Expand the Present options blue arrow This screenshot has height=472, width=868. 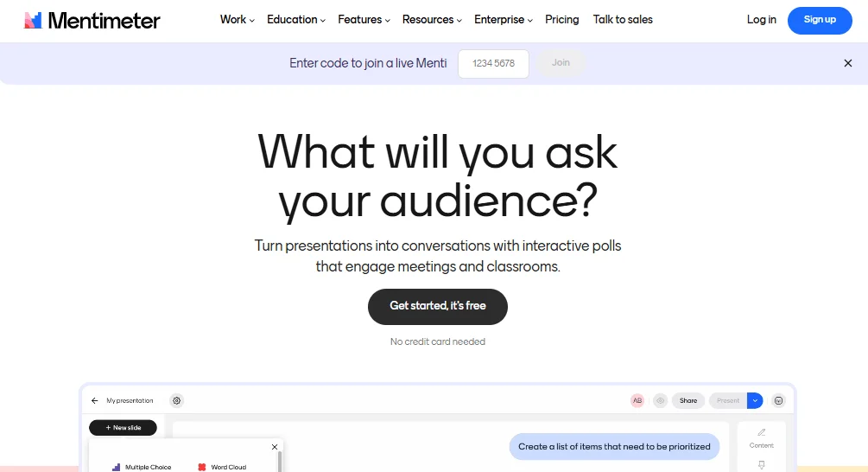[x=755, y=400]
